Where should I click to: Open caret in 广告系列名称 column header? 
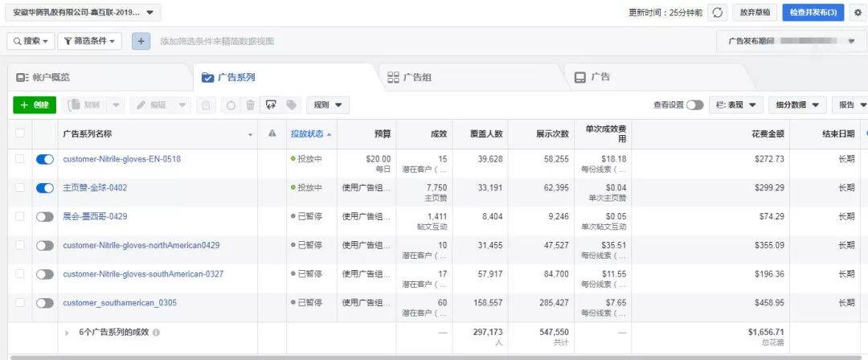tap(250, 134)
